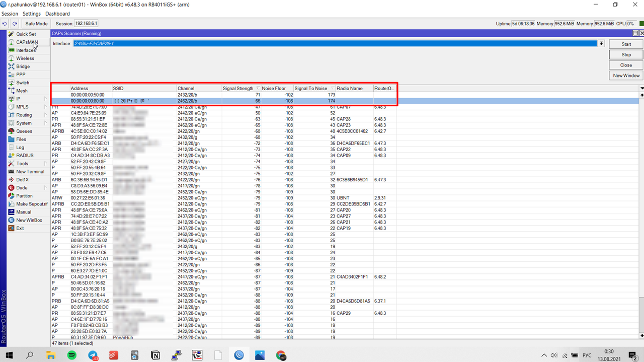Click the New Window button
644x362 pixels.
[x=626, y=76]
